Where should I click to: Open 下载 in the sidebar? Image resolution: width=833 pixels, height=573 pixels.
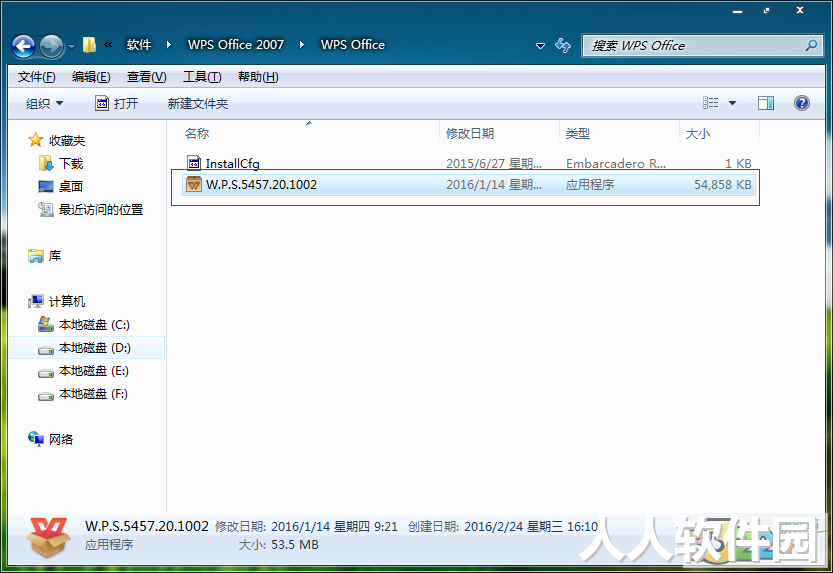[71, 164]
